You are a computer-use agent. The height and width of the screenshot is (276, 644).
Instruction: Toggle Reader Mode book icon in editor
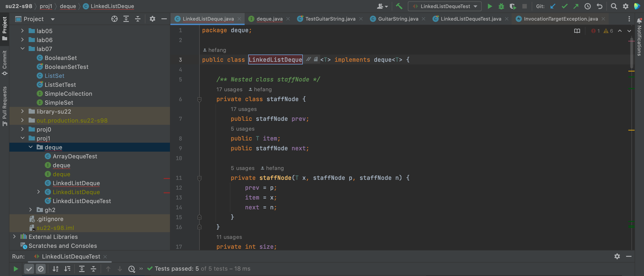[577, 31]
